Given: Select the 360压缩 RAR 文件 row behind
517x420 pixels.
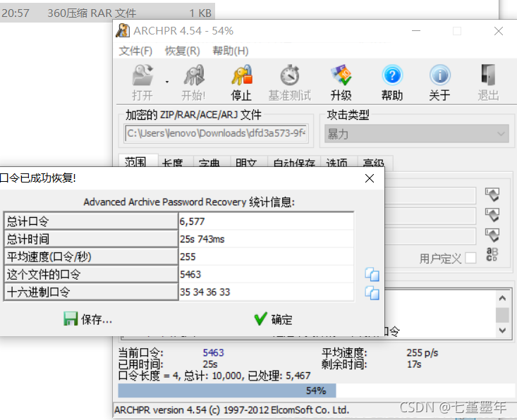Looking at the screenshot, I should coord(107,13).
